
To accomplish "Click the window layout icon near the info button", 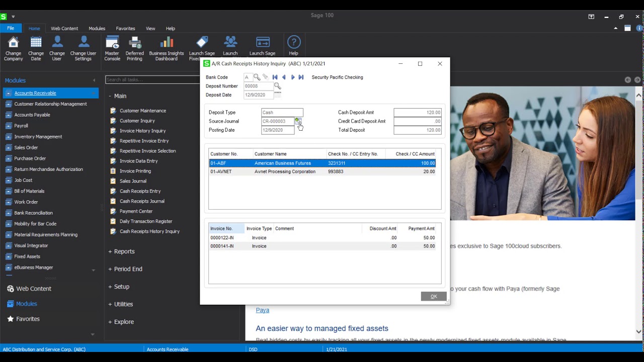I will click(627, 28).
